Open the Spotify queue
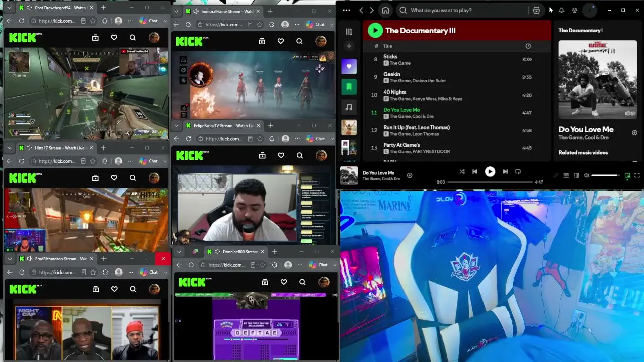This screenshot has height=362, width=644. pyautogui.click(x=566, y=175)
